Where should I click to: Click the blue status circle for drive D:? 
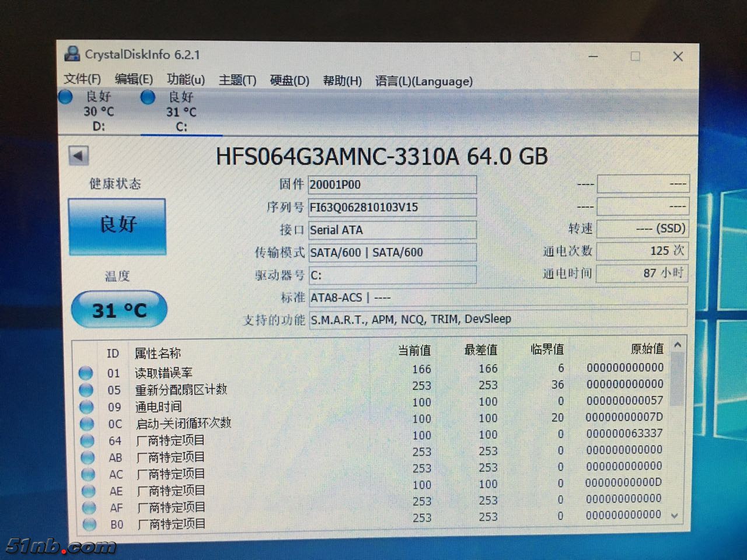click(65, 96)
